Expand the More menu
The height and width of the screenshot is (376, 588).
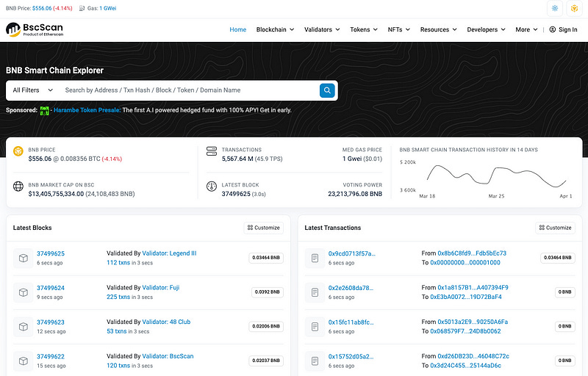pos(526,29)
